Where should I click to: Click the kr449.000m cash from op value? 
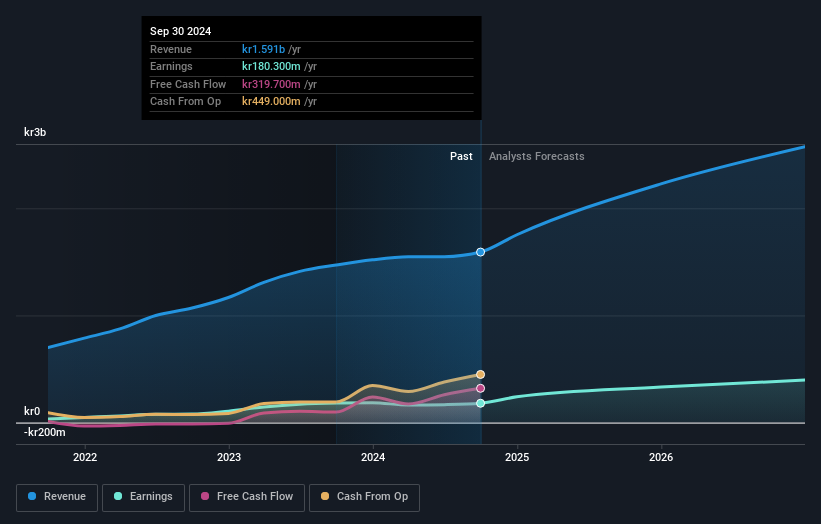271,102
